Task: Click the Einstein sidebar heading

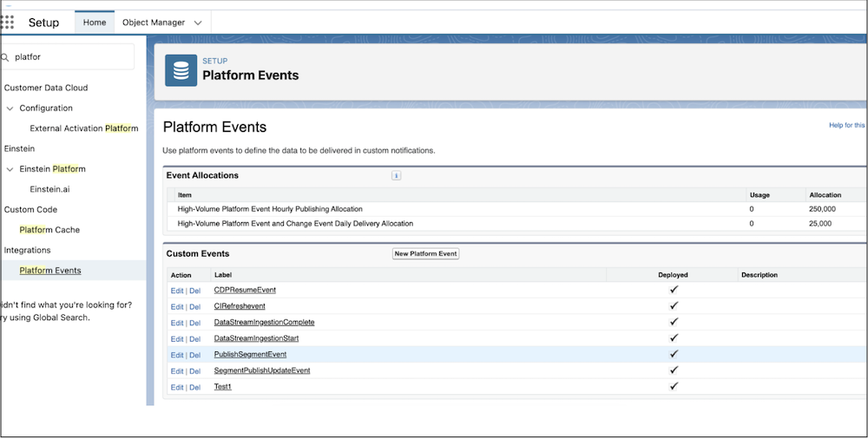Action: (19, 148)
